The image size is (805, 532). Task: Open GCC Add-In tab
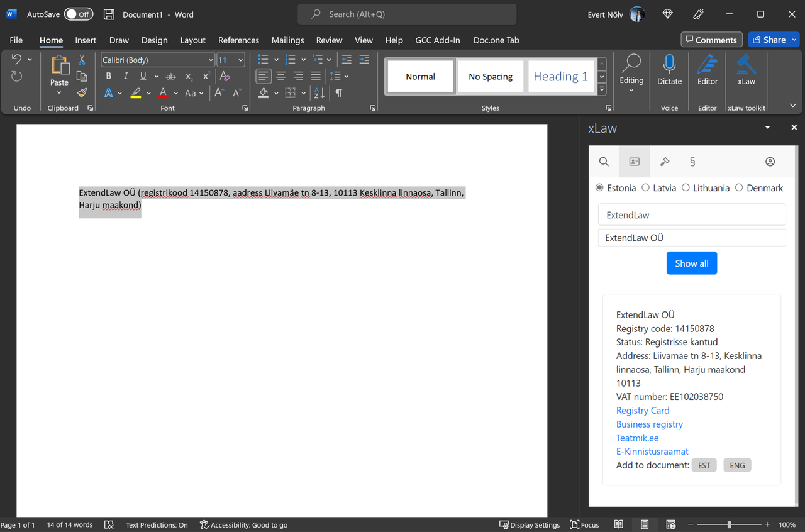tap(438, 40)
